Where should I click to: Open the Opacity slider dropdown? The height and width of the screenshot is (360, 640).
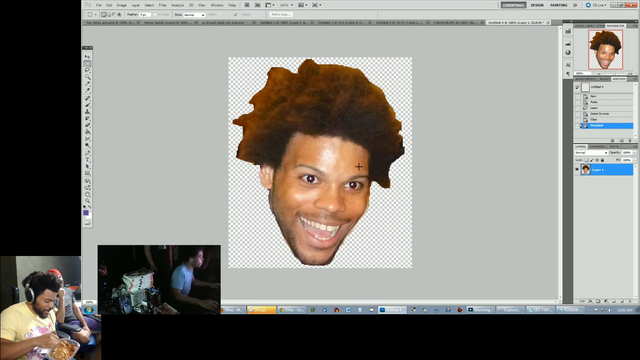click(634, 153)
